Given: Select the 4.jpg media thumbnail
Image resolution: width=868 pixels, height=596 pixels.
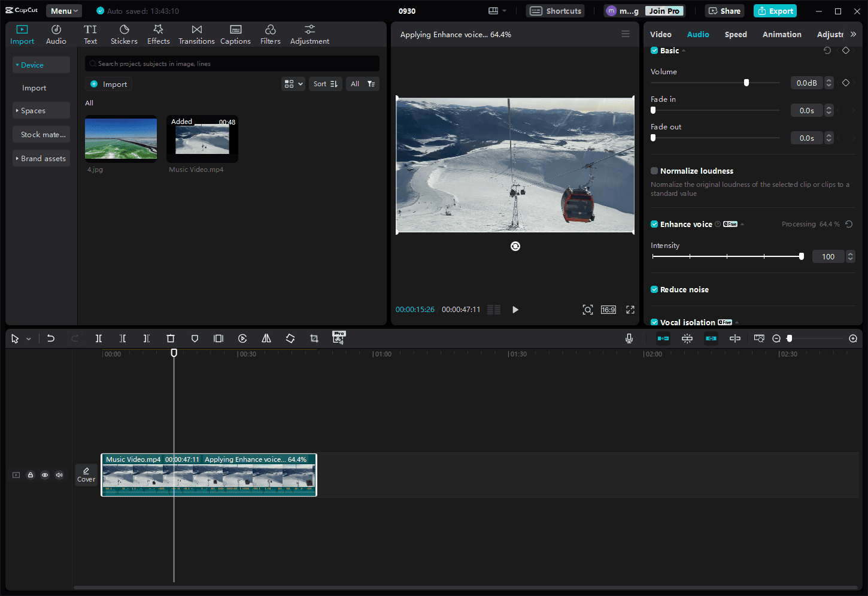Looking at the screenshot, I should (x=121, y=139).
